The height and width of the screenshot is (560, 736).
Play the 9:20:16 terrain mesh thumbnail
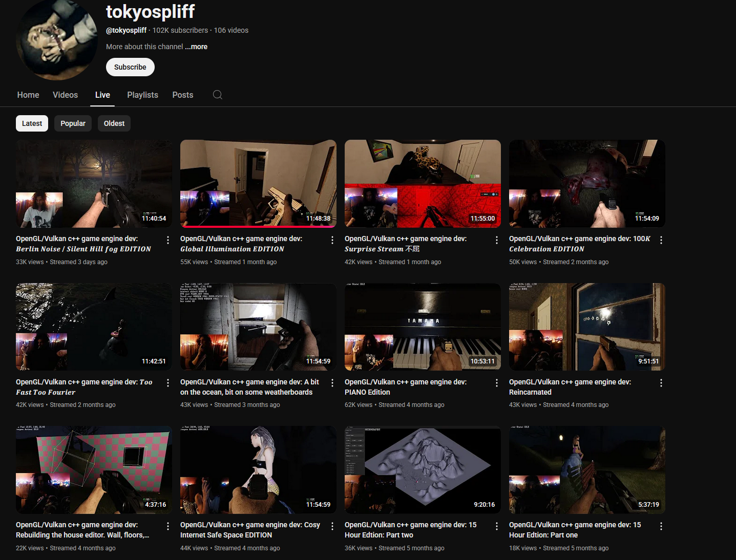point(423,470)
